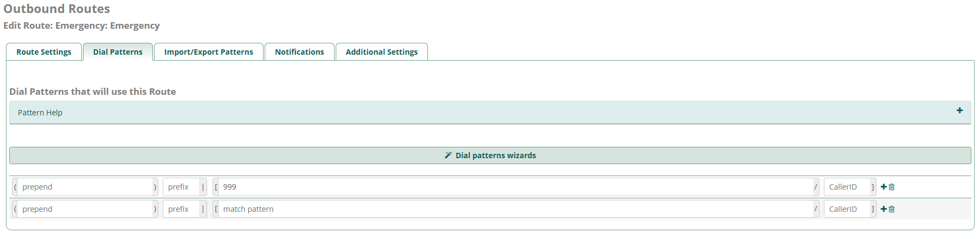Viewport: 980px width, 240px height.
Task: Click the prepend field in the empty row
Action: point(85,209)
